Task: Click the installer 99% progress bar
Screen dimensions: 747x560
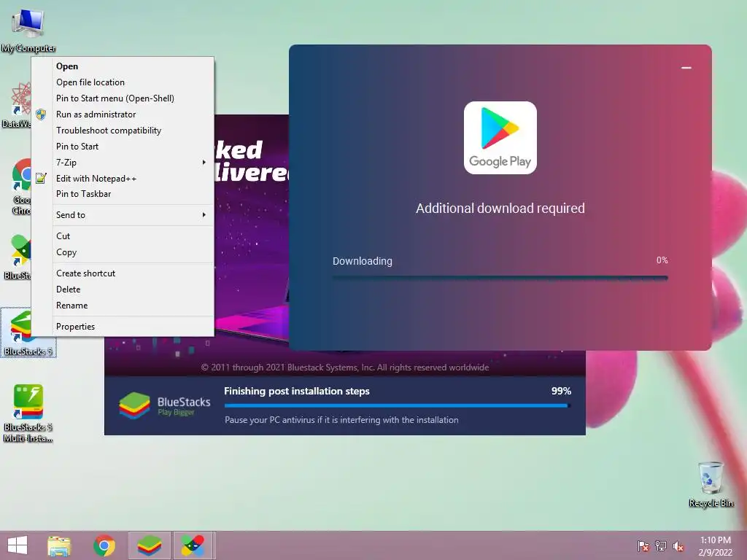Action: point(398,405)
